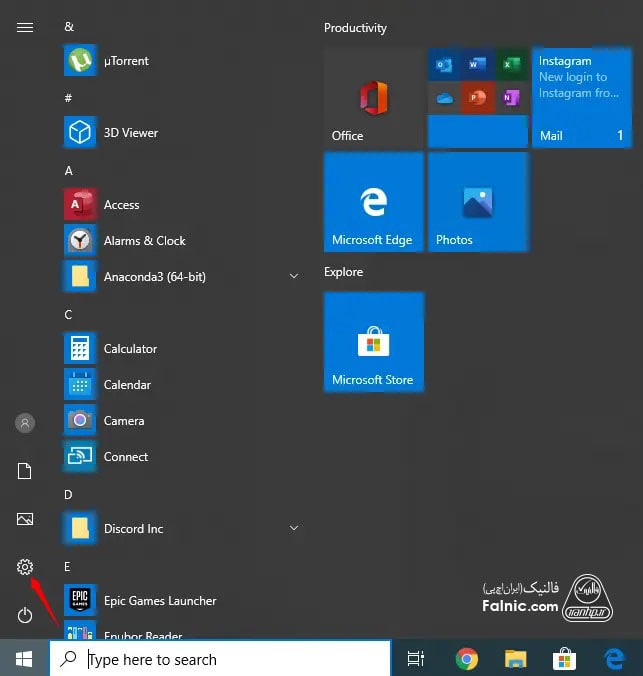This screenshot has height=676, width=643.
Task: Open 3D Viewer app
Action: (x=130, y=133)
